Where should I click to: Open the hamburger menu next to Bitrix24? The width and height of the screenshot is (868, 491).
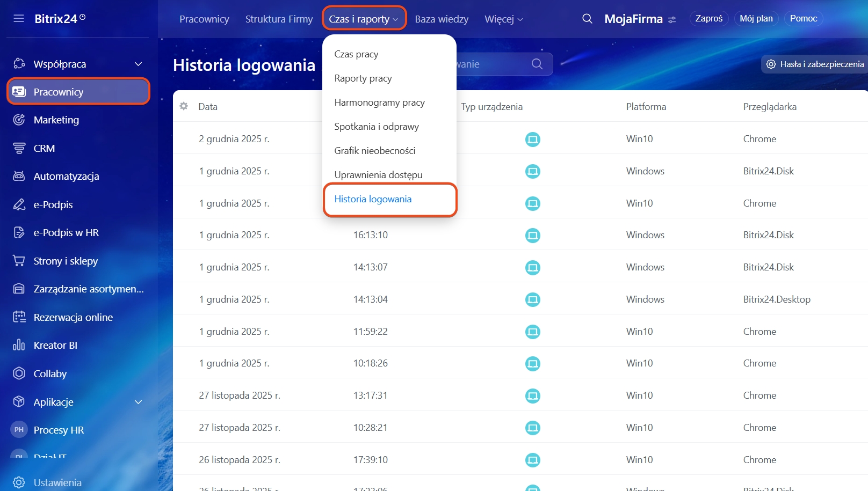point(19,19)
